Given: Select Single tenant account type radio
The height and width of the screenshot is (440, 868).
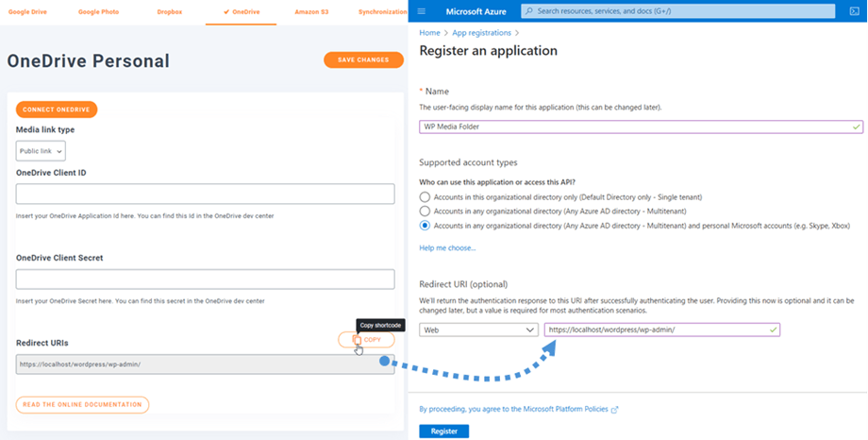Looking at the screenshot, I should coord(425,196).
